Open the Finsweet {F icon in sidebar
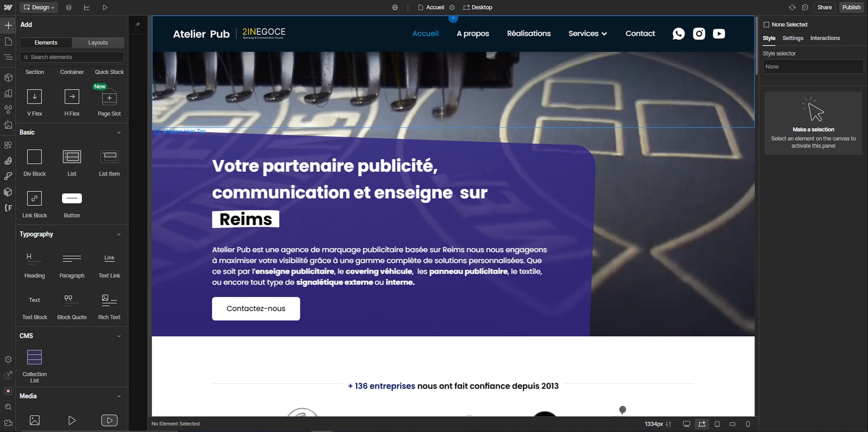The height and width of the screenshot is (432, 868). pyautogui.click(x=8, y=208)
